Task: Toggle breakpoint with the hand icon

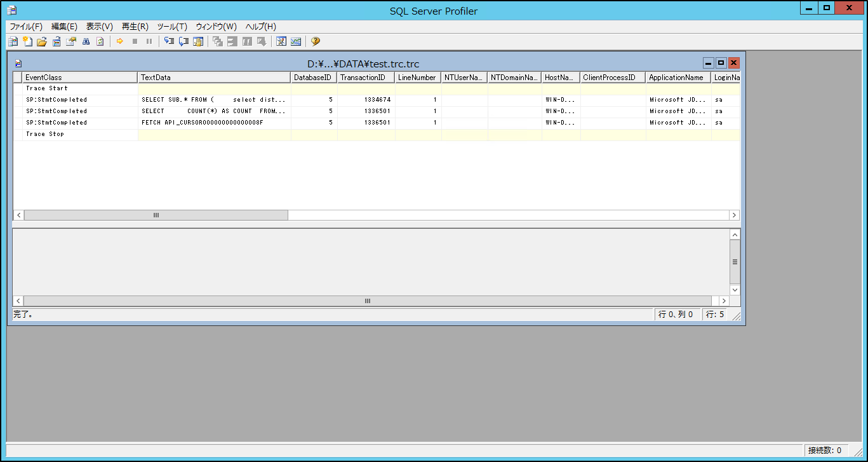Action: [x=198, y=41]
